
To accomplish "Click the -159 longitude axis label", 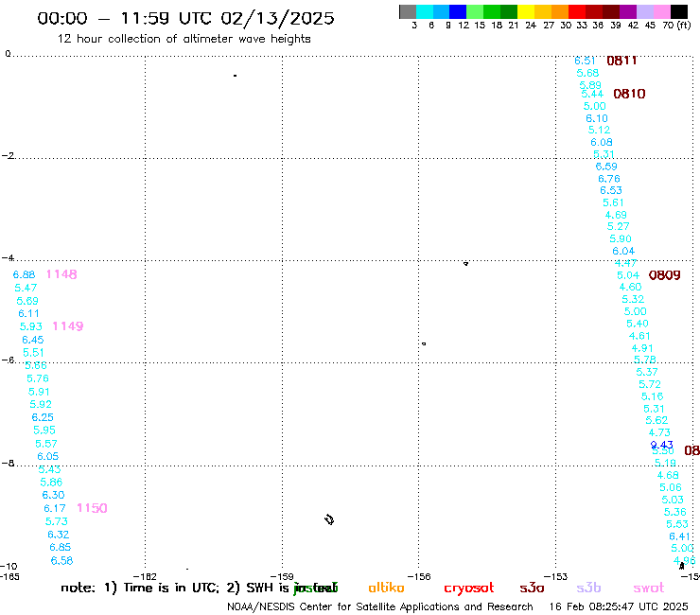I will (282, 576).
